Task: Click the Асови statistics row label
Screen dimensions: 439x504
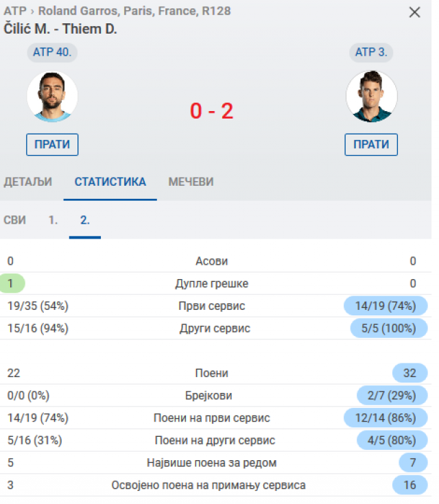Action: [x=212, y=261]
